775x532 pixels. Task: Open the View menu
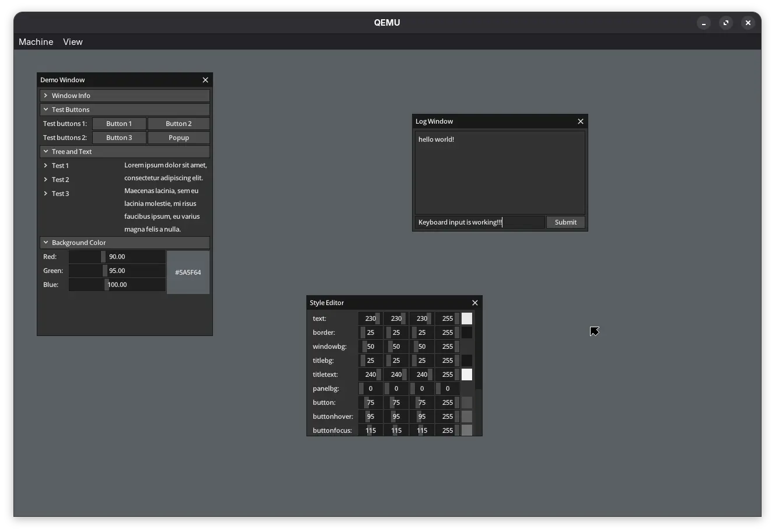tap(72, 41)
